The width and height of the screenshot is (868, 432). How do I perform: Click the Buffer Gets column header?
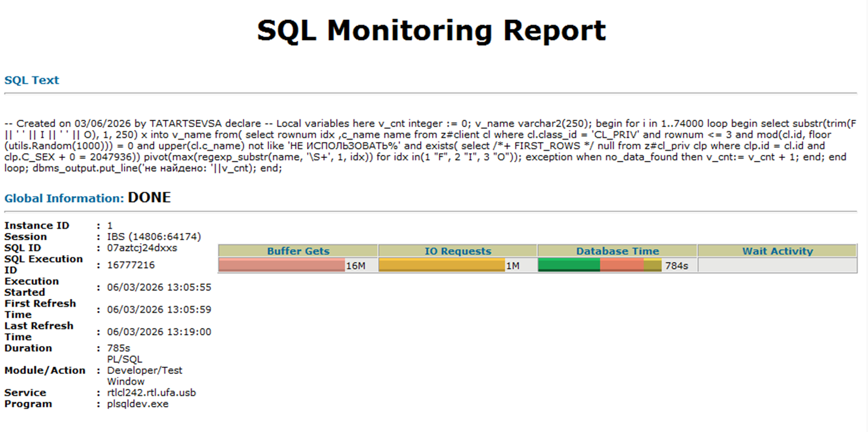(x=298, y=251)
